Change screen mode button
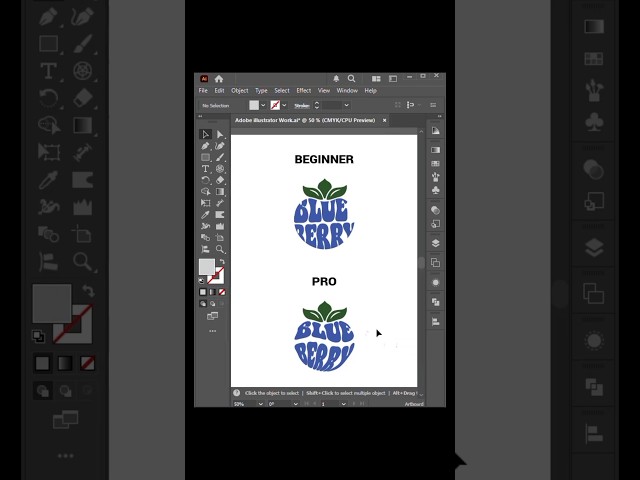Screen dimensions: 640x480 click(x=213, y=316)
